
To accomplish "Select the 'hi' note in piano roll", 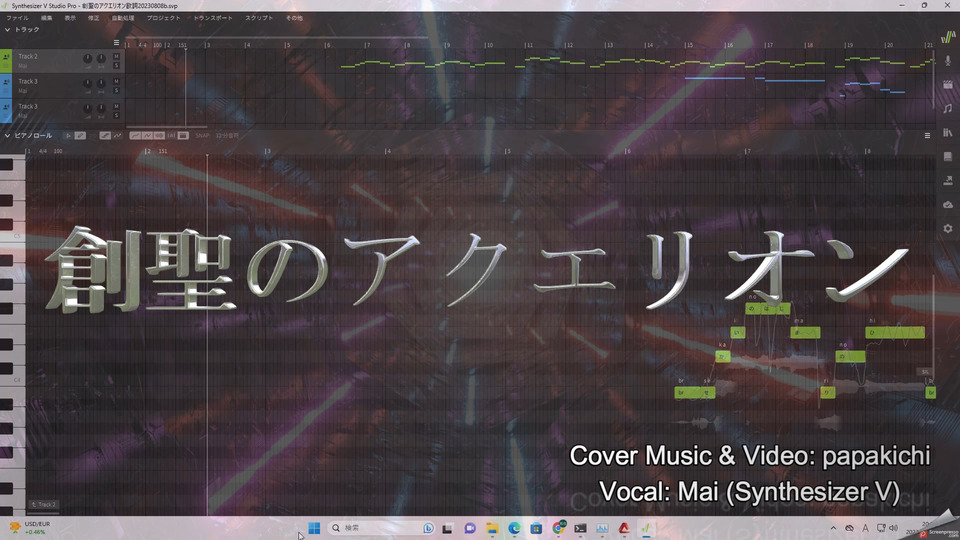I will 894,332.
